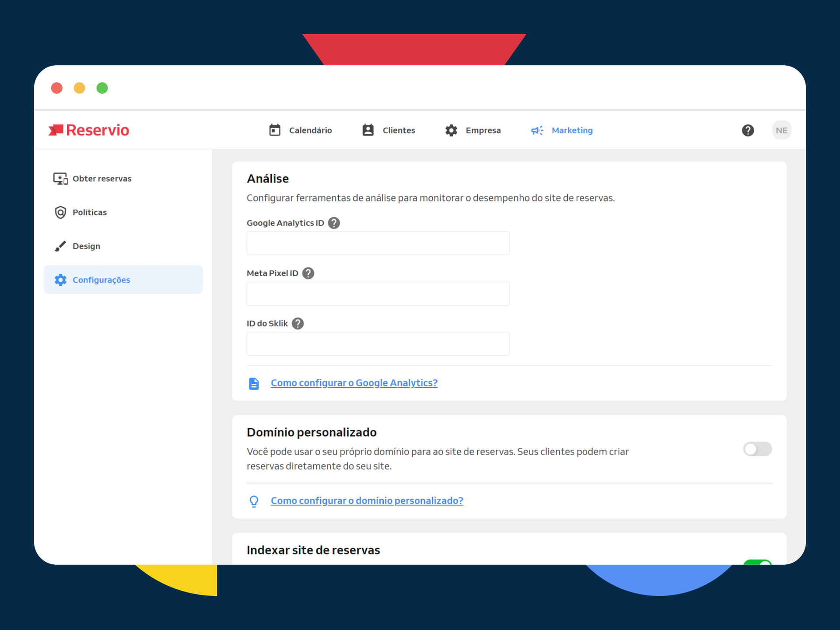The height and width of the screenshot is (630, 840).
Task: Click the Clientes icon in top navigation
Action: 368,130
